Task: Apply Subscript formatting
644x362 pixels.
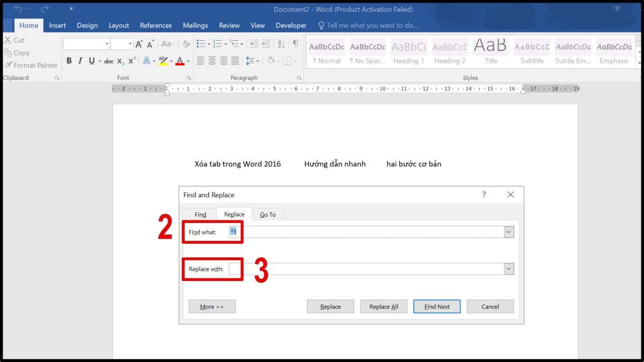Action: pos(121,61)
